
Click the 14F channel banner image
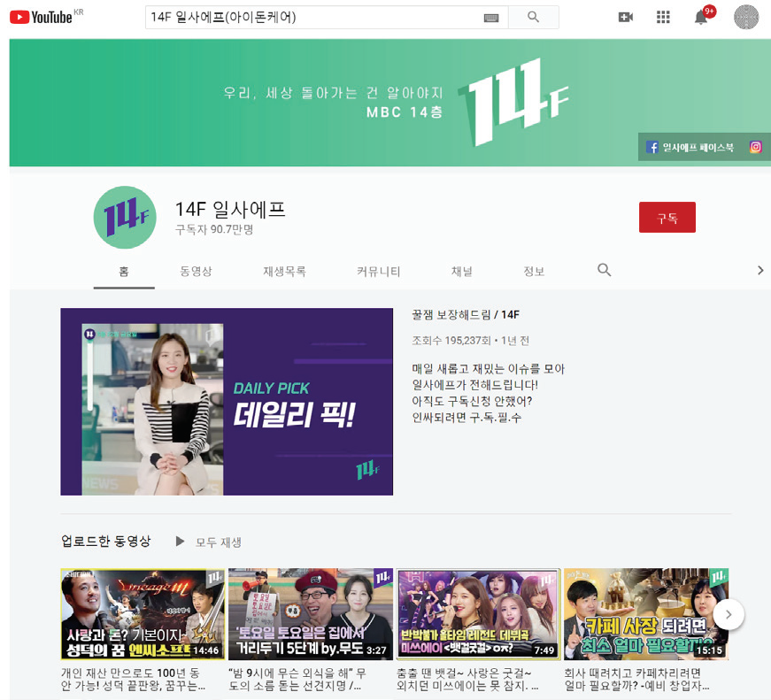click(389, 103)
